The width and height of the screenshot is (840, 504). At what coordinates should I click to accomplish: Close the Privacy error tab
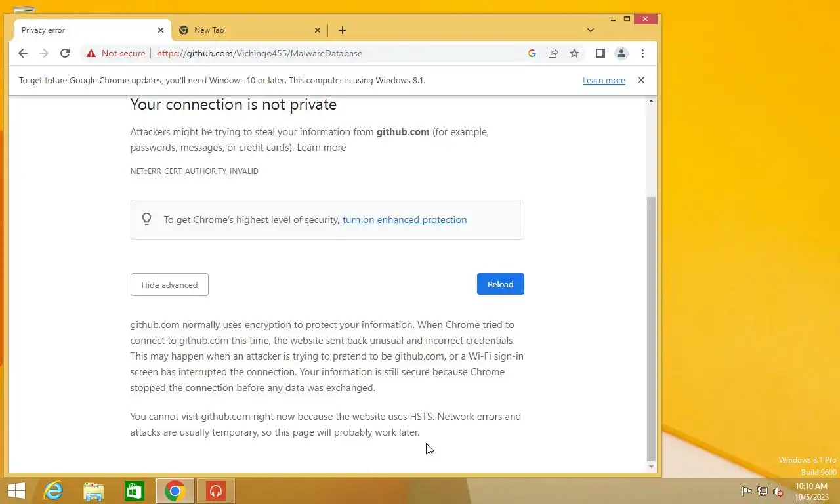(x=161, y=30)
